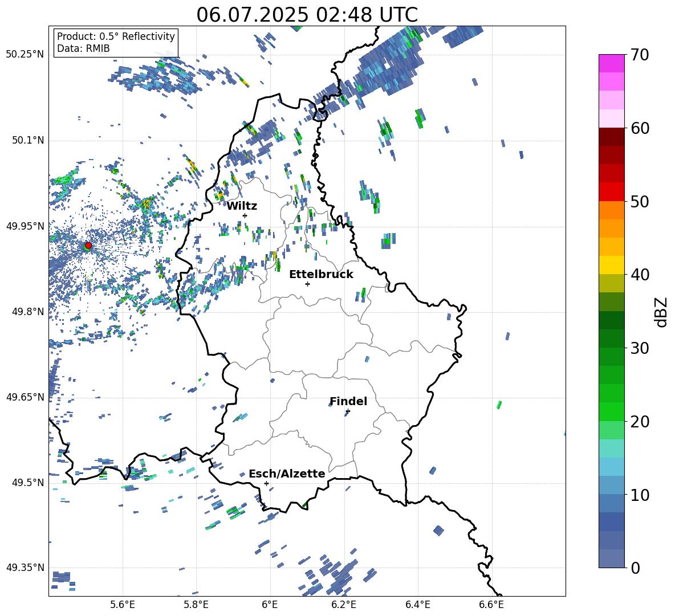Click the cross marker below Wiltz
This screenshot has height=616, width=675.
point(245,215)
